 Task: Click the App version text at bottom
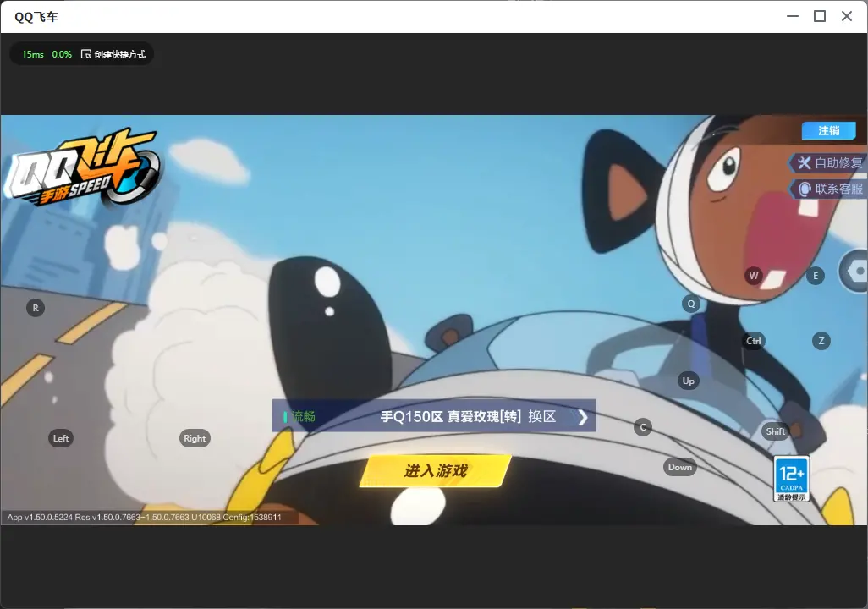pos(145,517)
